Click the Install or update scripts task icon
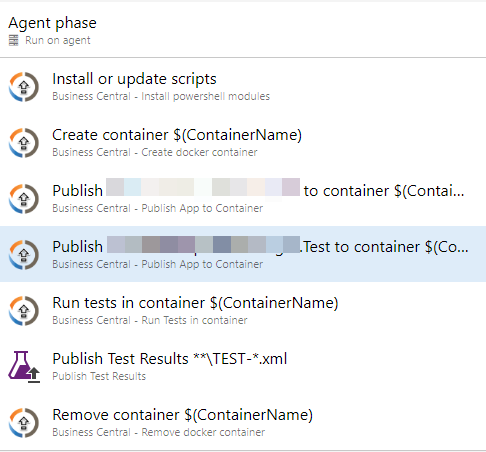Image resolution: width=486 pixels, height=452 pixels. [x=24, y=87]
